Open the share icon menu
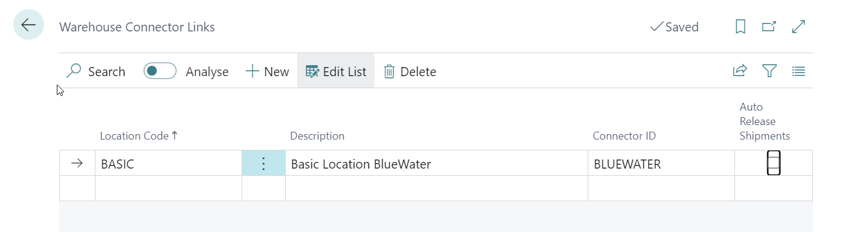Image resolution: width=868 pixels, height=232 pixels. [x=740, y=71]
